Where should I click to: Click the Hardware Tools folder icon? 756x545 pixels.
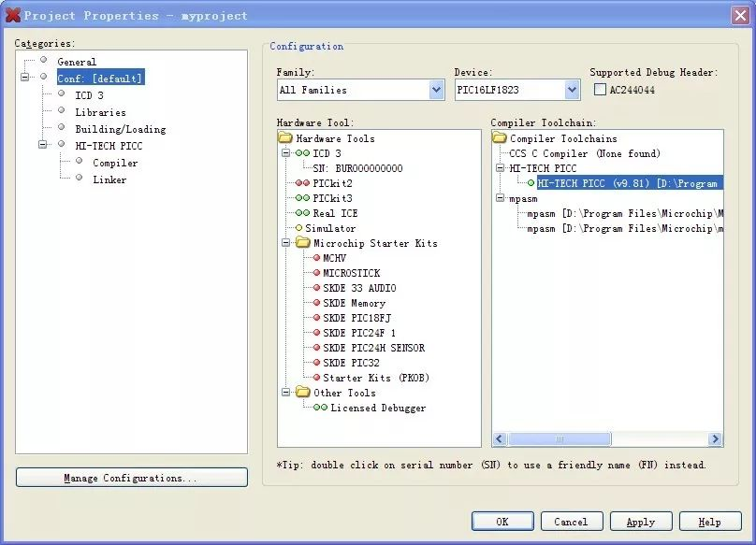tap(285, 138)
